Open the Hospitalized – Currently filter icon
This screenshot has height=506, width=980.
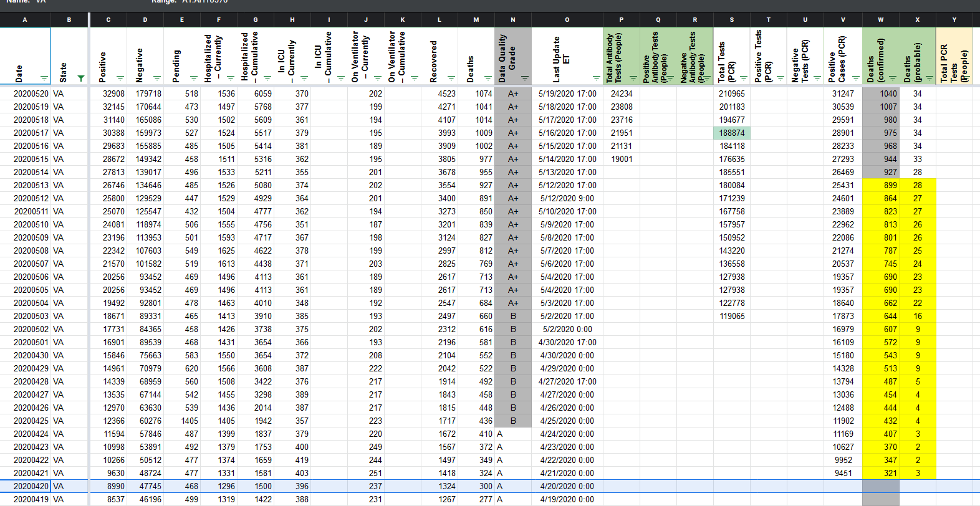tap(231, 79)
